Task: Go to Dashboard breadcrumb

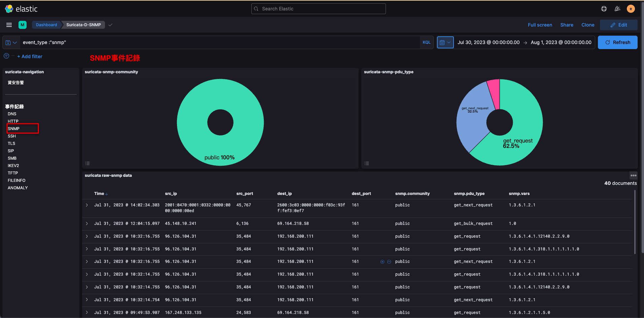Action: click(46, 25)
